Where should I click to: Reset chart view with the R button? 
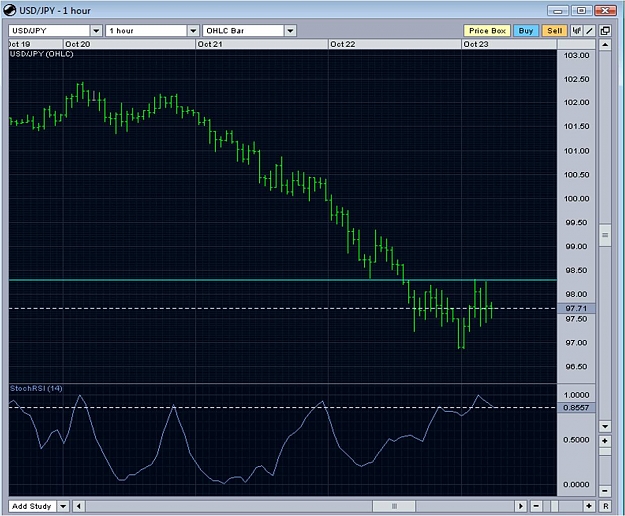[605, 506]
